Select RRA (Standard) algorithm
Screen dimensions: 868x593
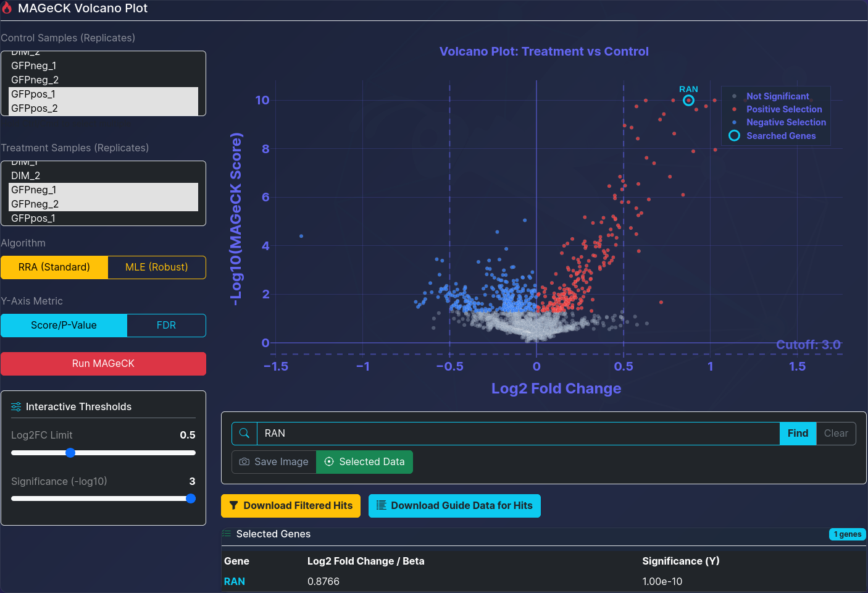coord(54,267)
